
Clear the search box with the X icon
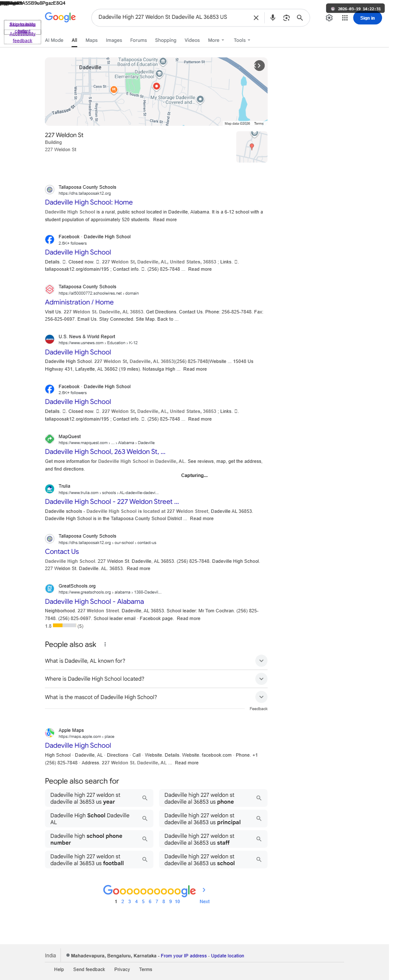click(x=256, y=18)
